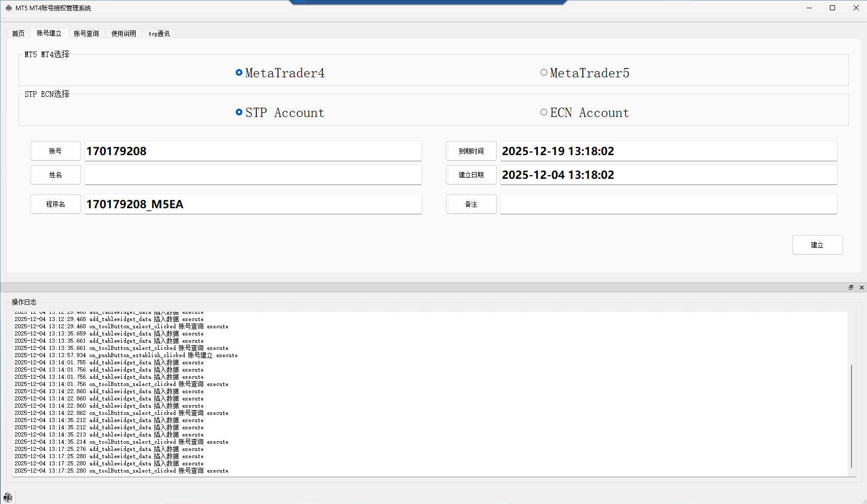Switch to the ECN Account option
The image size is (867, 504).
585,113
